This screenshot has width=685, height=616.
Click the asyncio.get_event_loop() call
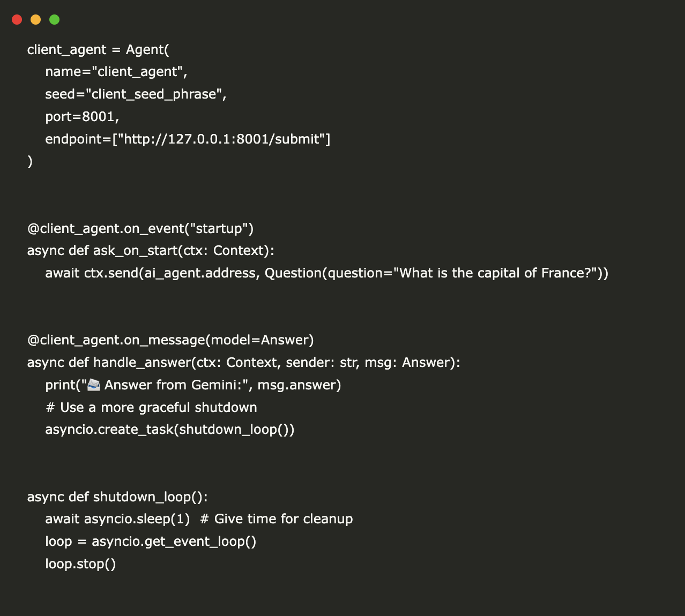(x=174, y=542)
